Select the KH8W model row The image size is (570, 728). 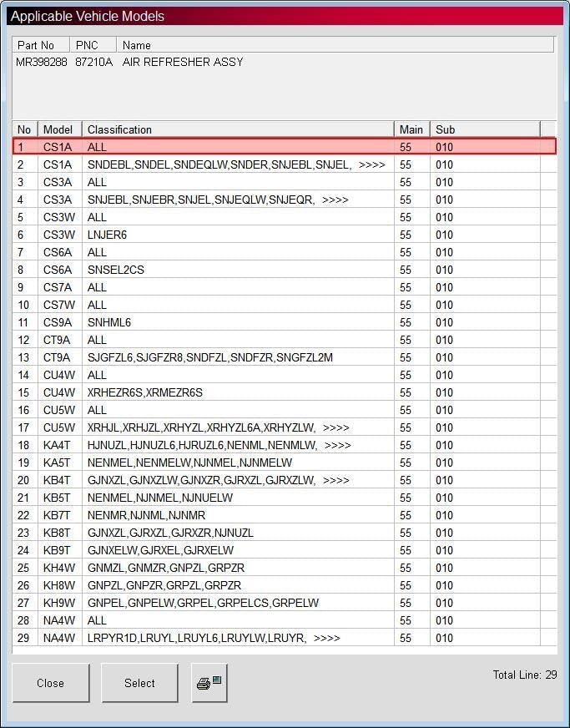[284, 585]
